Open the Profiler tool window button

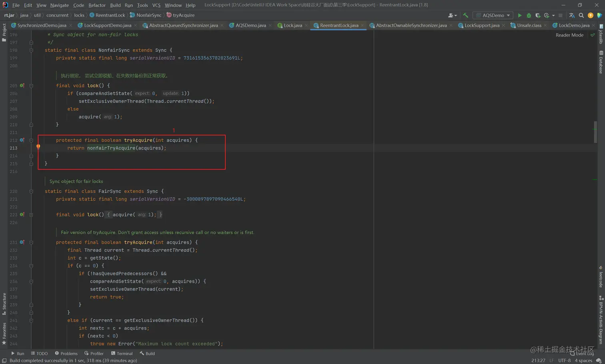(x=94, y=354)
